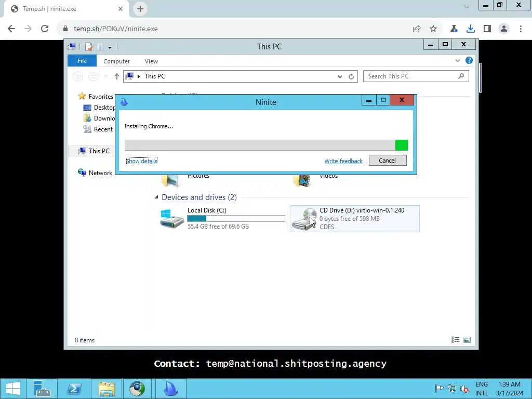The width and height of the screenshot is (532, 399).
Task: Click the Ninite title bar icon
Action: (124, 102)
